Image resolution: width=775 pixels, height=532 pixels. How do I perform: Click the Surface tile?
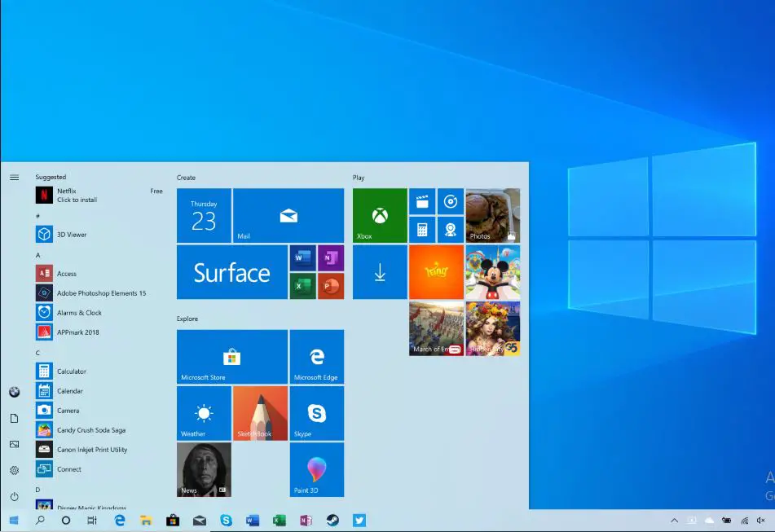(231, 272)
